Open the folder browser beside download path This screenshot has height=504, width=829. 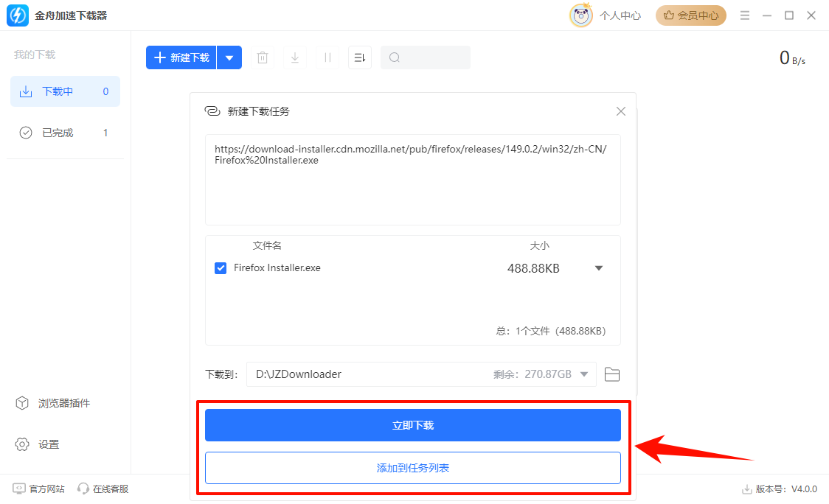tap(611, 374)
